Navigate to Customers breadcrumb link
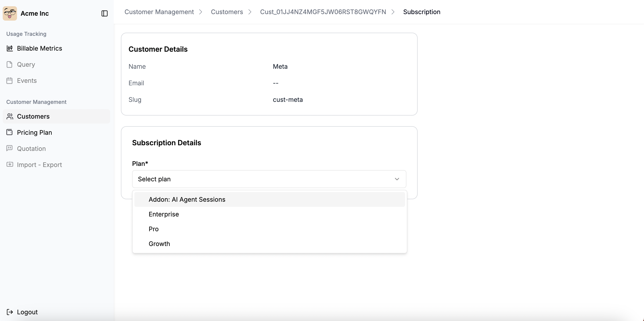 tap(227, 12)
